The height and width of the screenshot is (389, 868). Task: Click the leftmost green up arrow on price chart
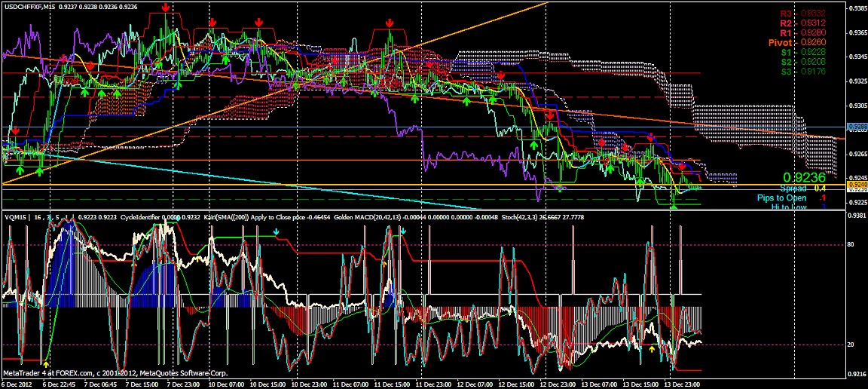point(20,170)
